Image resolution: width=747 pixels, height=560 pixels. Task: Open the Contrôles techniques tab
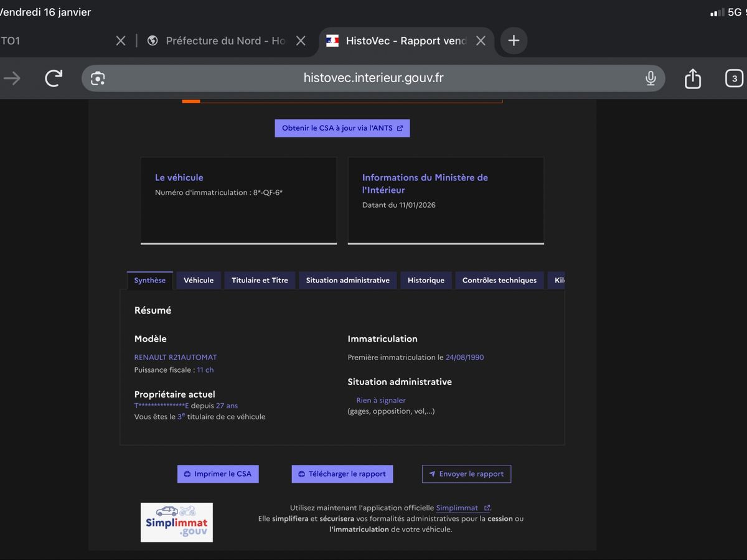499,280
